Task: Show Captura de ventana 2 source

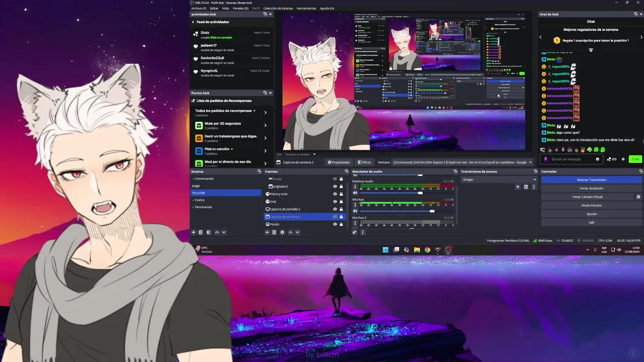Action: tap(335, 217)
